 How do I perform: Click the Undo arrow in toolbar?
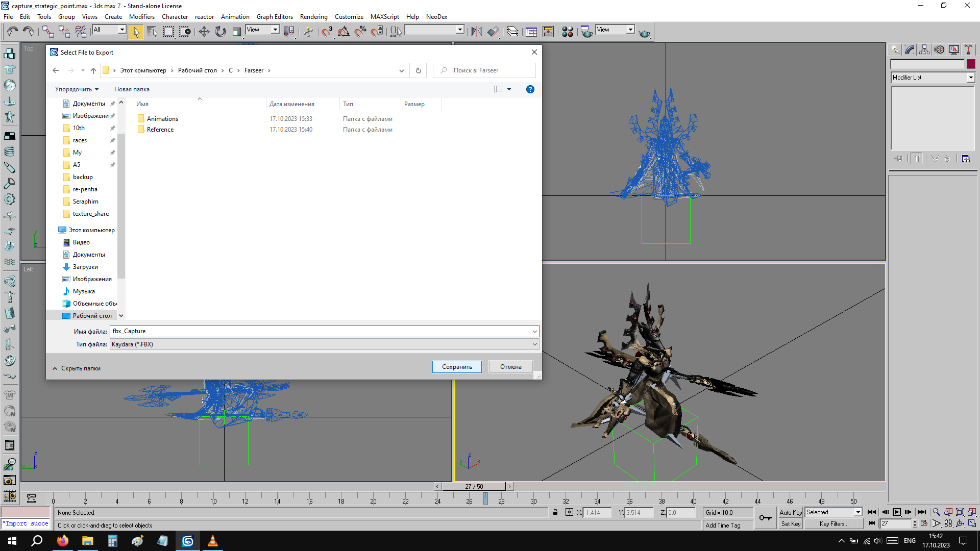coord(12,32)
